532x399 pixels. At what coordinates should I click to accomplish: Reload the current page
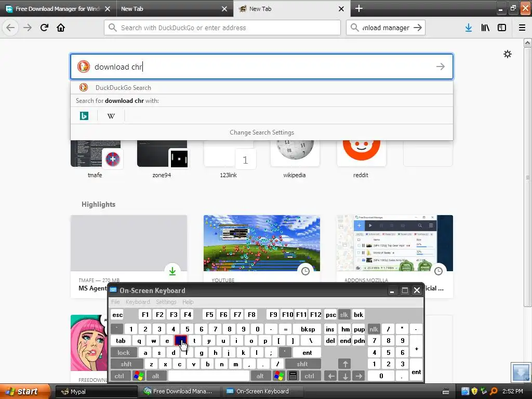[45, 28]
